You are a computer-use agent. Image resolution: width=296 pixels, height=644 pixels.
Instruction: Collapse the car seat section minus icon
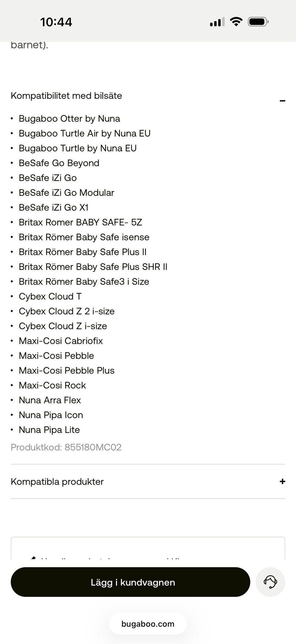(282, 101)
